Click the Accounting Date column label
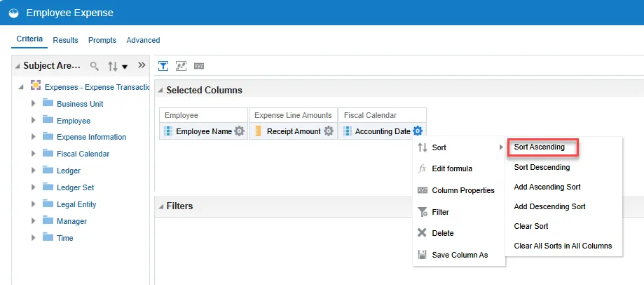644x285 pixels. click(383, 131)
